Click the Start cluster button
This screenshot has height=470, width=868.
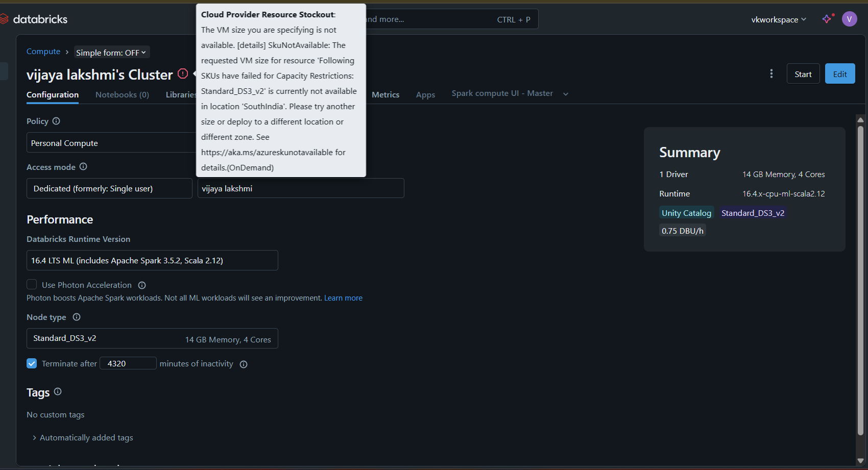click(x=803, y=74)
